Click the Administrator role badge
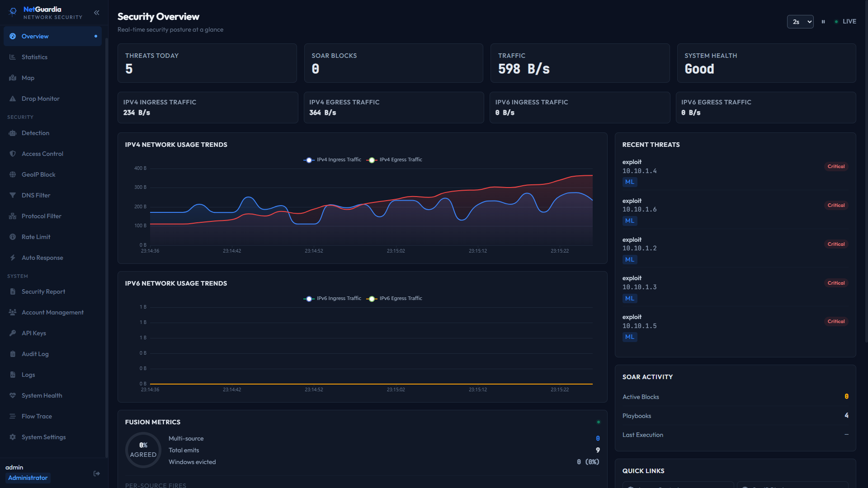868x488 pixels. coord(28,478)
